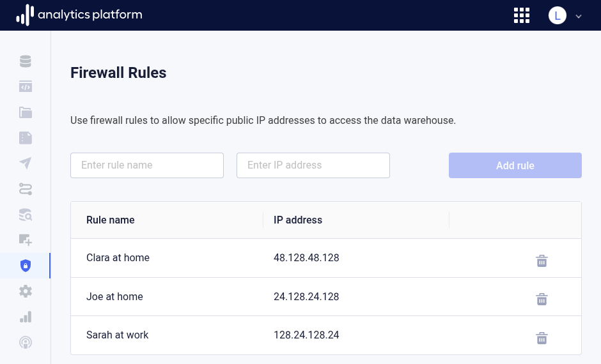Expand the account dropdown chevron
601x364 pixels.
(579, 17)
